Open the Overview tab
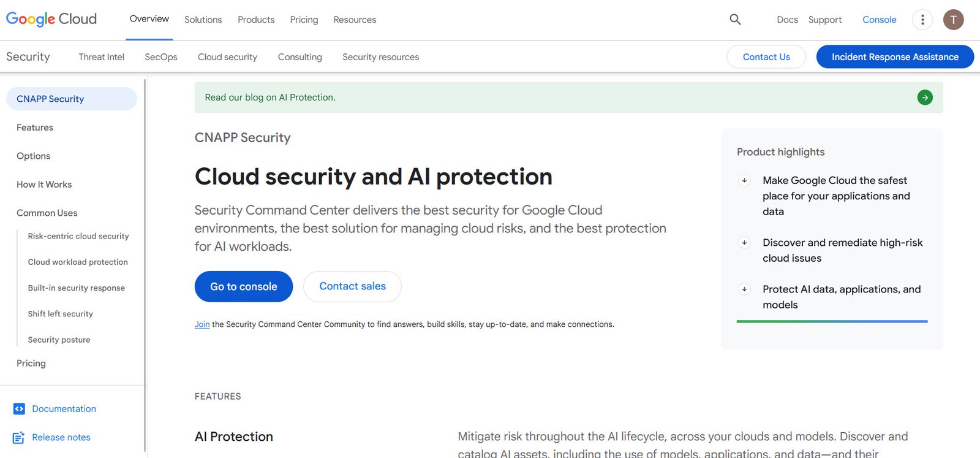 (x=149, y=19)
